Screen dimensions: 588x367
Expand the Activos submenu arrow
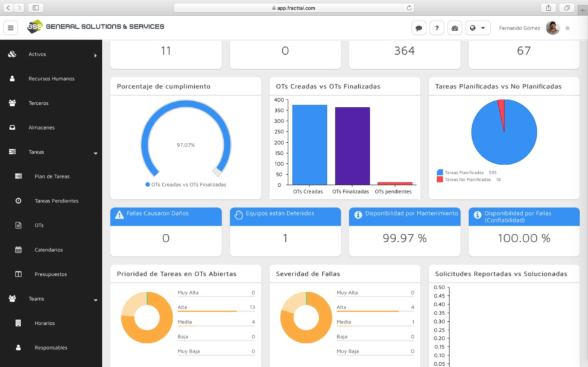point(95,55)
